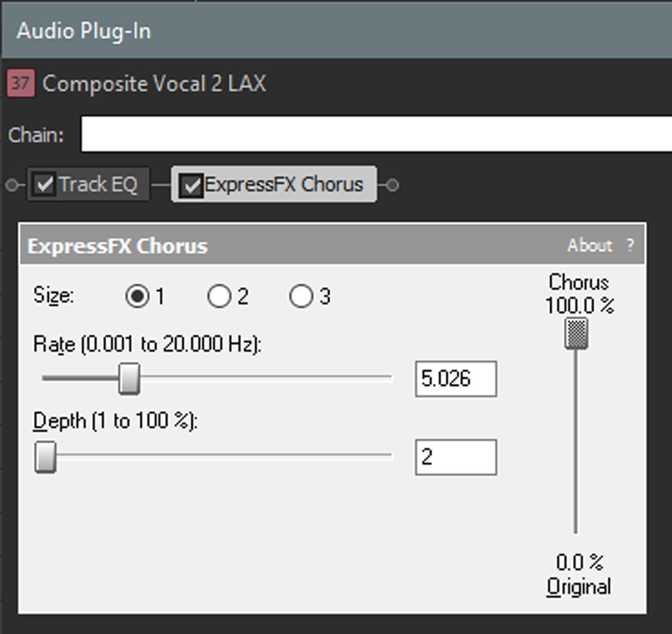The width and height of the screenshot is (672, 634).
Task: Open plug-in help with the question mark
Action: point(630,245)
